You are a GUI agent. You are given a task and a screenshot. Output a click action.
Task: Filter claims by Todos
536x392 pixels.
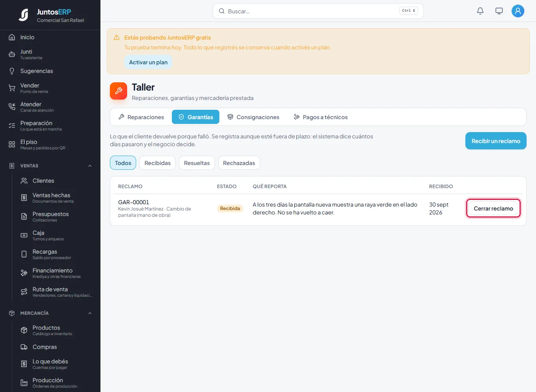coord(123,163)
